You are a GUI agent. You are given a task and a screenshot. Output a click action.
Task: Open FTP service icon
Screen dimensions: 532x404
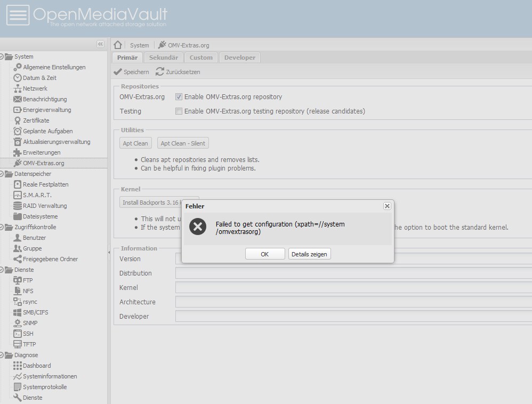(17, 280)
